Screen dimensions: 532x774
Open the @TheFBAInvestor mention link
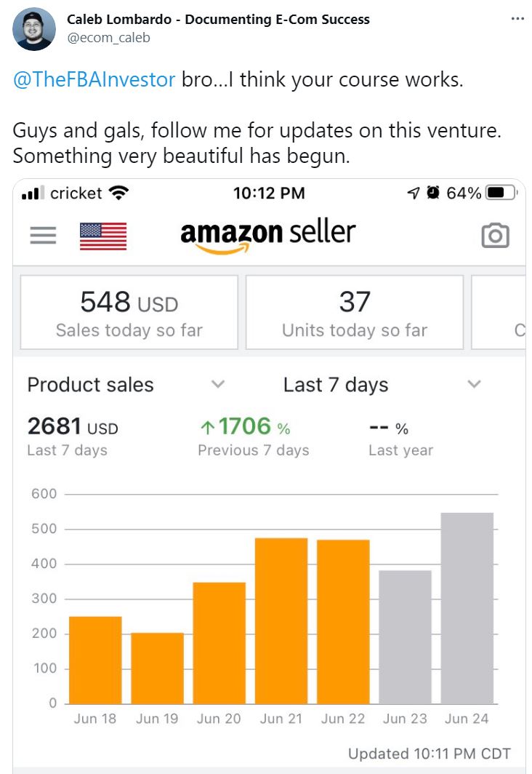pos(94,79)
